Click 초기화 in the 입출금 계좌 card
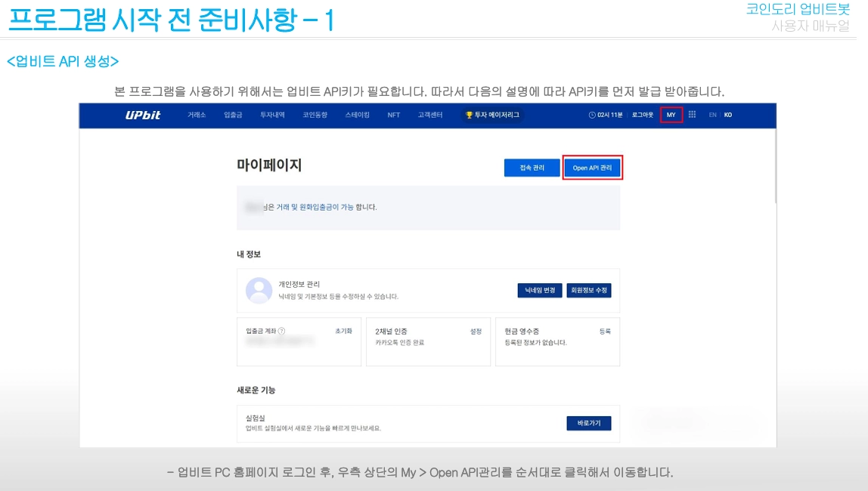This screenshot has width=868, height=491. pos(343,331)
